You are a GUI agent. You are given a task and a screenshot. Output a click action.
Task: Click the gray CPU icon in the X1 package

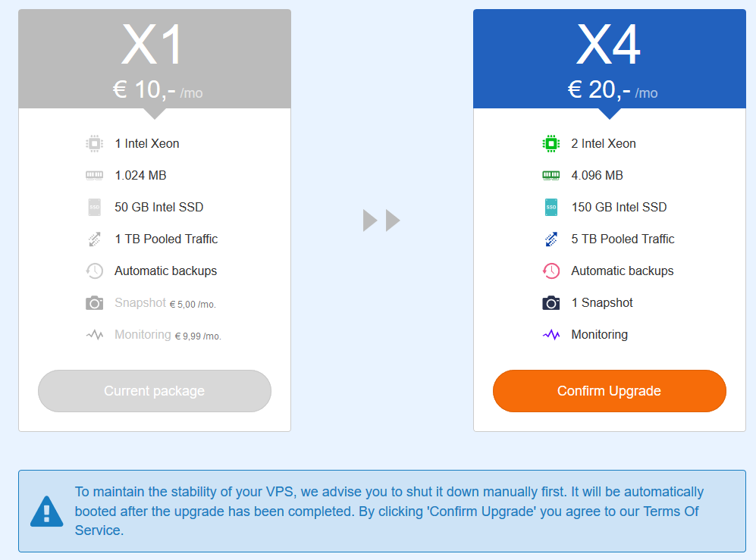tap(95, 144)
